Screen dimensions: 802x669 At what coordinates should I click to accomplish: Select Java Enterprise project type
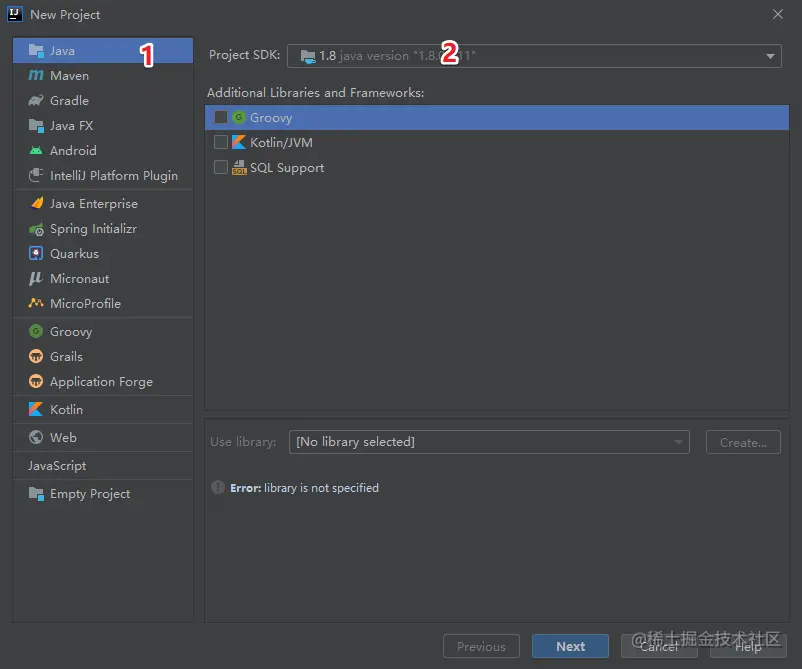(103, 204)
